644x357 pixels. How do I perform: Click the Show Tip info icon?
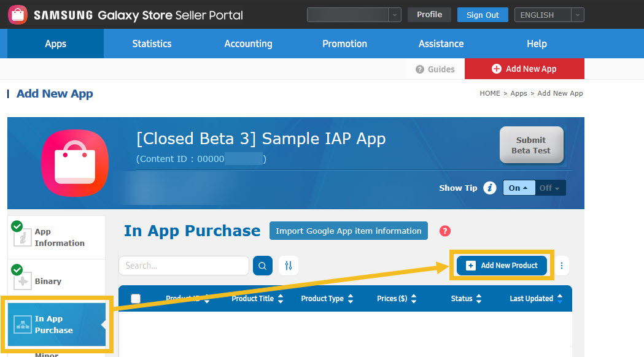[489, 188]
